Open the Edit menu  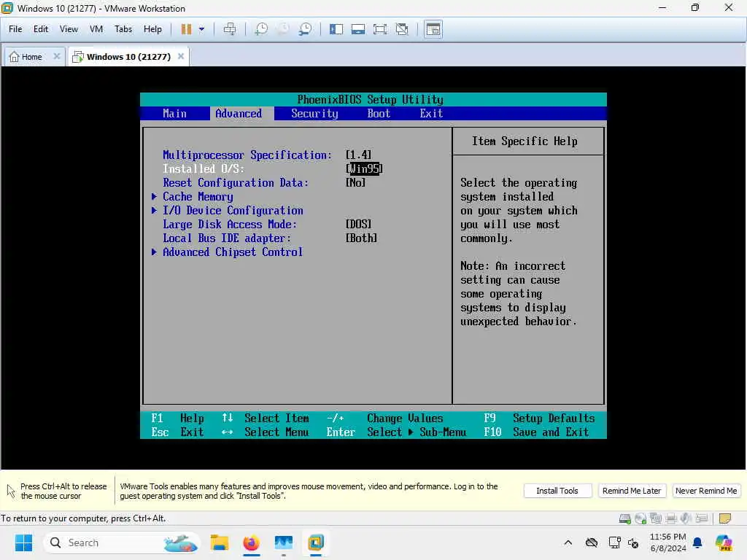(41, 29)
